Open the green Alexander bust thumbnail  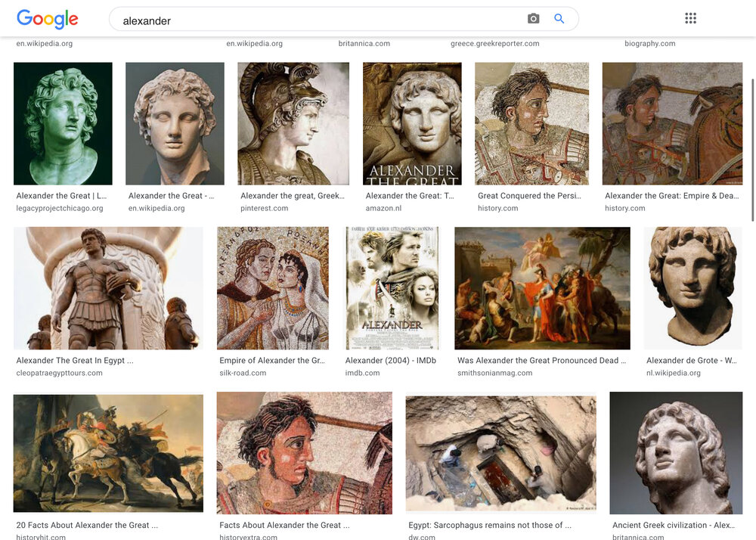tap(63, 123)
